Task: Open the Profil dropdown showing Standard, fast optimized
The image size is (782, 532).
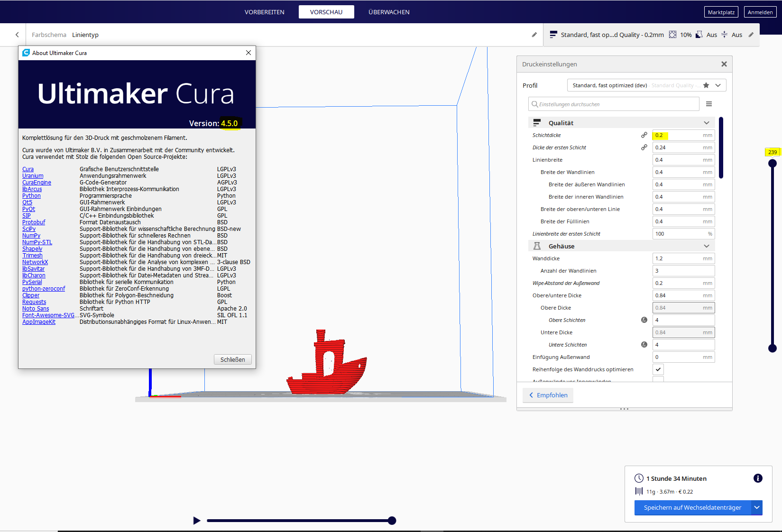Action: (718, 85)
